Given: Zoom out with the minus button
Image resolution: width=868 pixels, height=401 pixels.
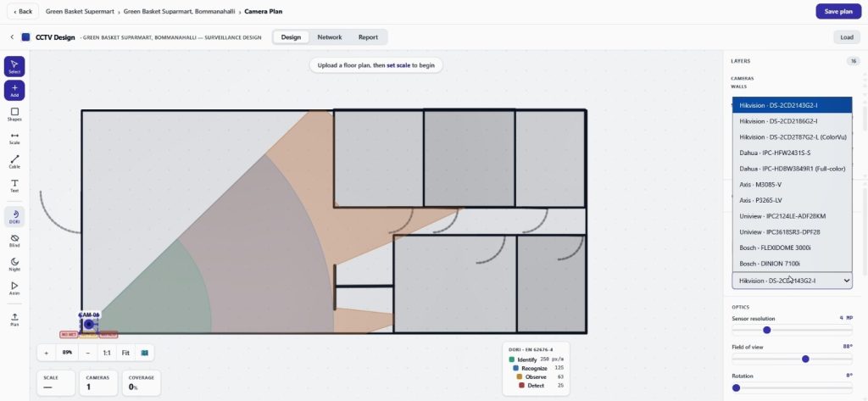Looking at the screenshot, I should [x=87, y=353].
